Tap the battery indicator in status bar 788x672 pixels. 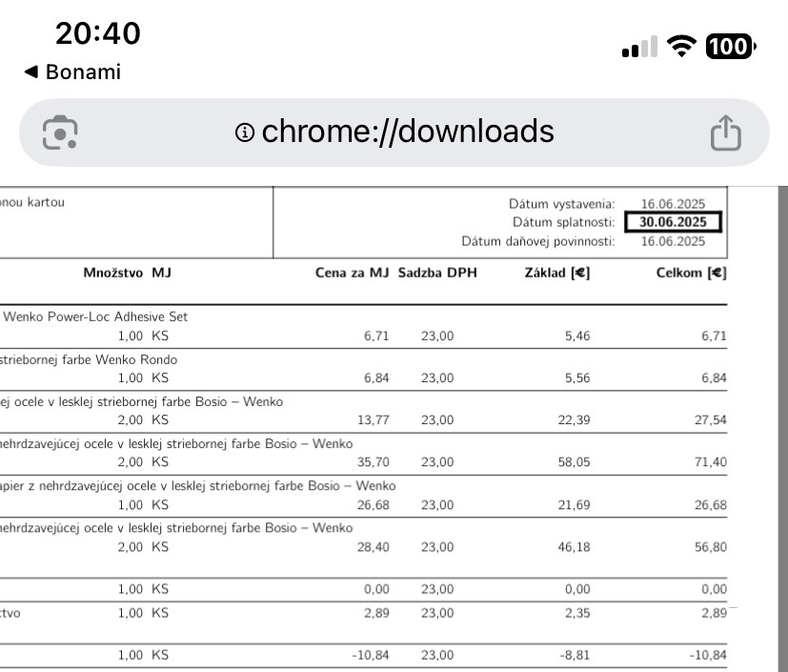click(x=730, y=46)
